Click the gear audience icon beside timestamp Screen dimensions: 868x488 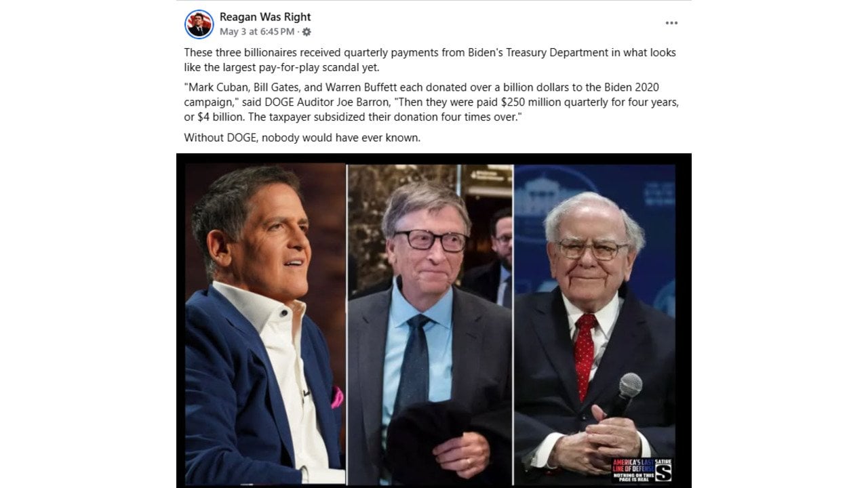(307, 32)
